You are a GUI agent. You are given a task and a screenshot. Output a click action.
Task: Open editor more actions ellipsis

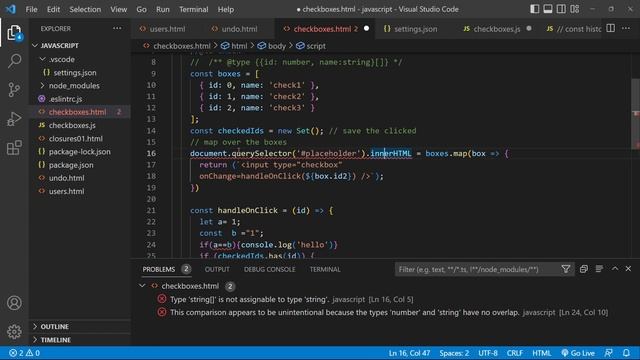[x=626, y=29]
